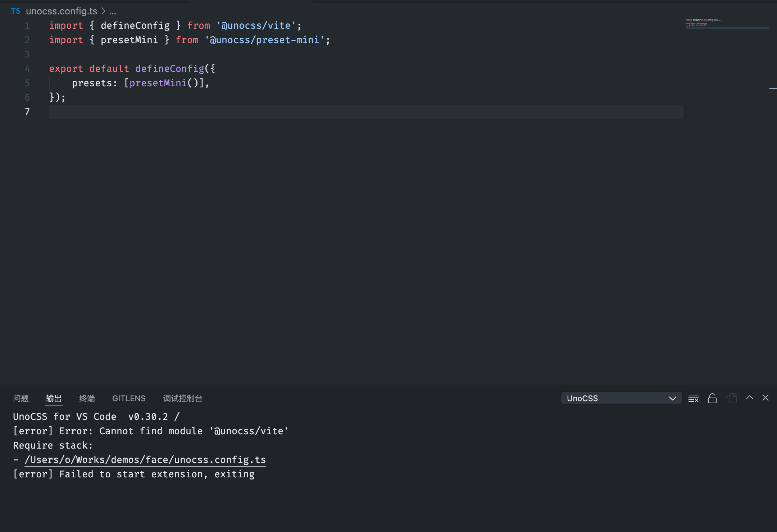Toggle the unocss.config.ts editor tab pinned state
Viewport: 777px width, 532px height.
click(x=250, y=1)
